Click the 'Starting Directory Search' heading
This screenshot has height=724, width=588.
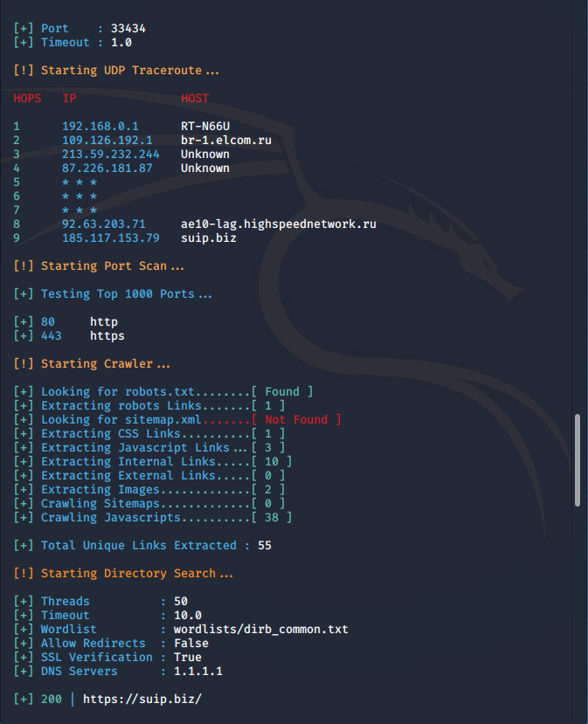pos(132,574)
